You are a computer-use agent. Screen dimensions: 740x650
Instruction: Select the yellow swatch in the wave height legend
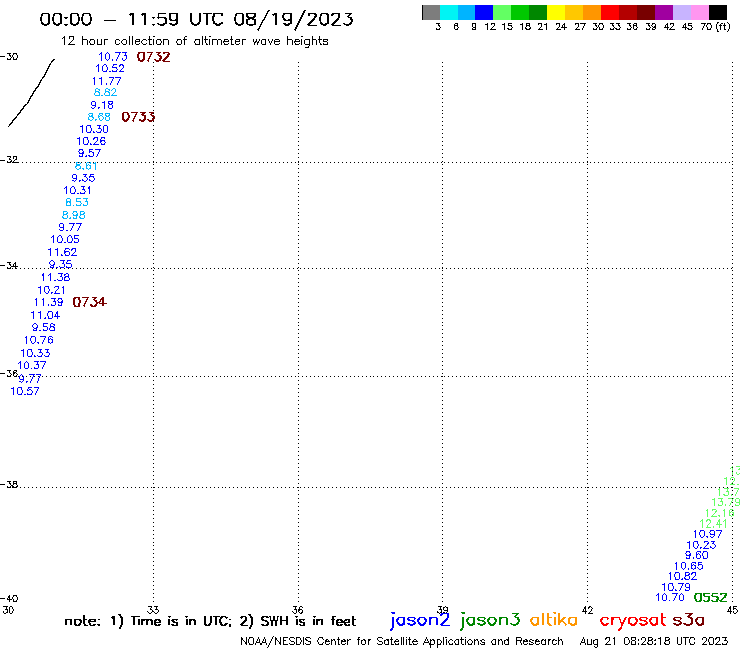tap(555, 12)
